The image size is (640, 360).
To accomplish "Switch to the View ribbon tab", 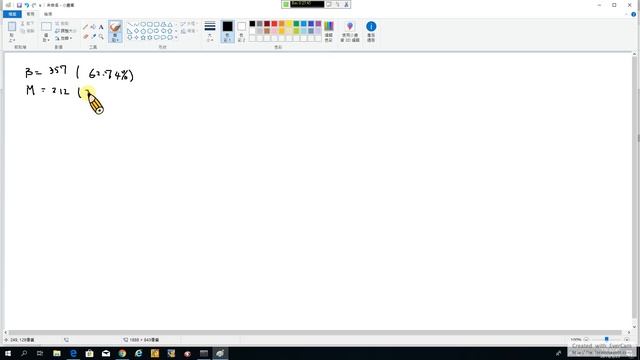I will (x=48, y=14).
